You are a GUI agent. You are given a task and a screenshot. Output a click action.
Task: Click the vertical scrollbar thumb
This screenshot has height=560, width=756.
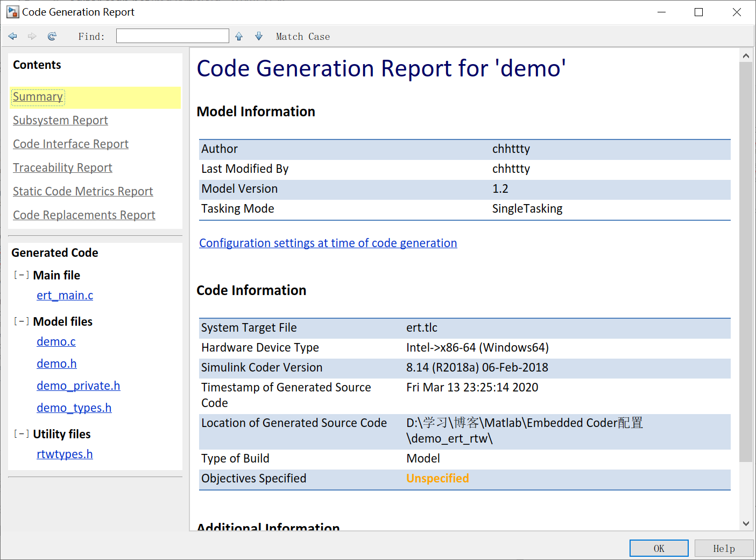click(746, 262)
